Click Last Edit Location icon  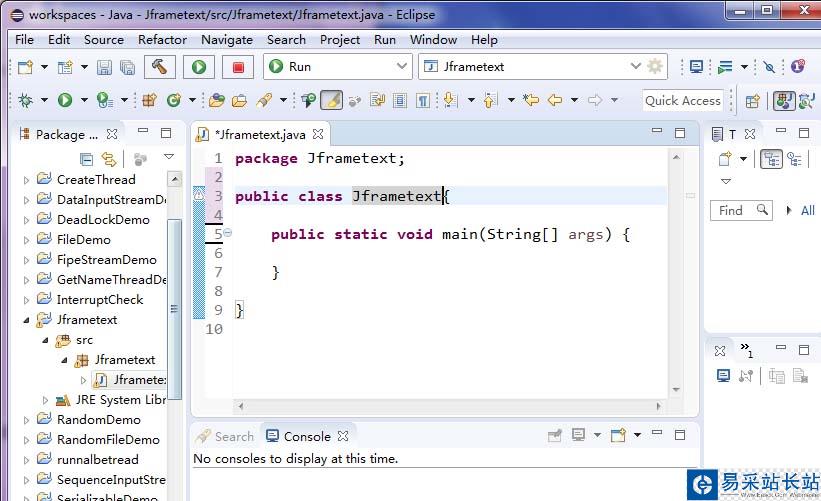click(x=531, y=99)
